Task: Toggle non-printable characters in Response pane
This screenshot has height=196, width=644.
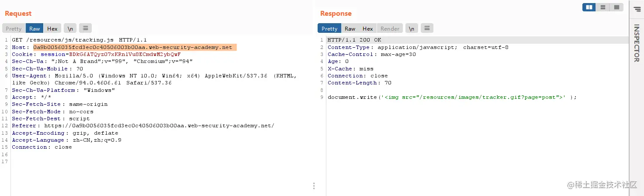Action: pos(412,28)
